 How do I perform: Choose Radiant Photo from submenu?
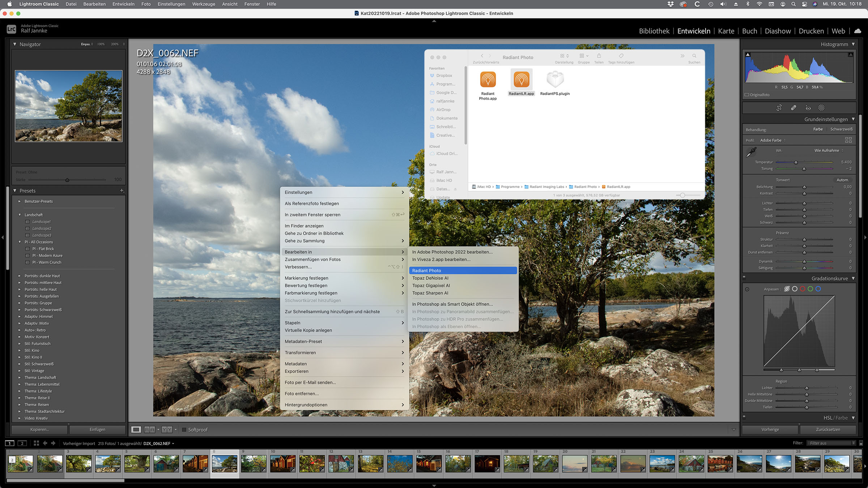point(463,270)
